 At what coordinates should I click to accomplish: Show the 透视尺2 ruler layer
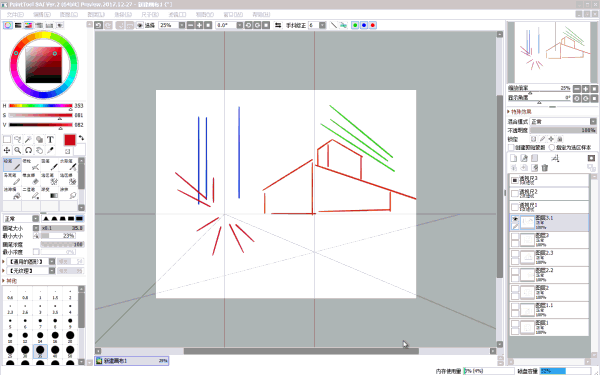click(515, 194)
